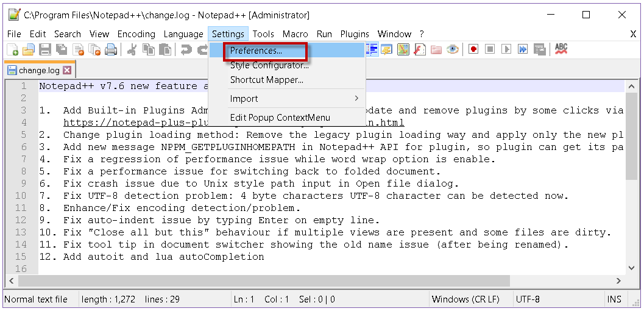Open the Run menu
644x311 pixels.
[324, 34]
